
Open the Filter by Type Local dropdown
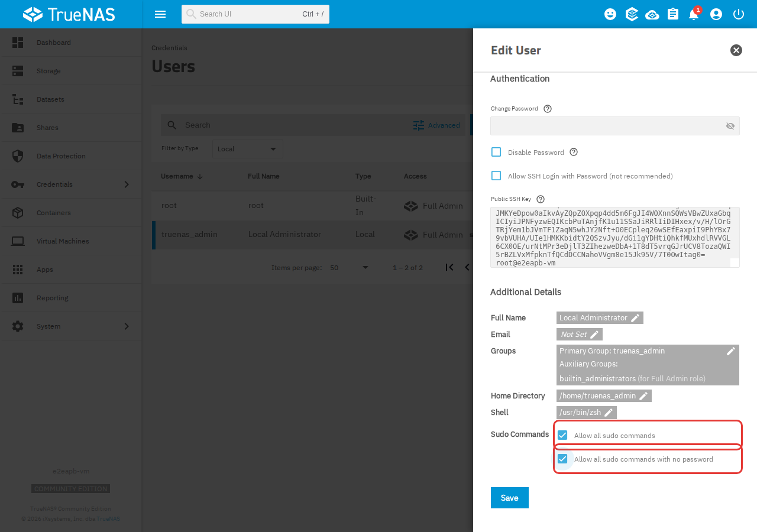[x=247, y=149]
